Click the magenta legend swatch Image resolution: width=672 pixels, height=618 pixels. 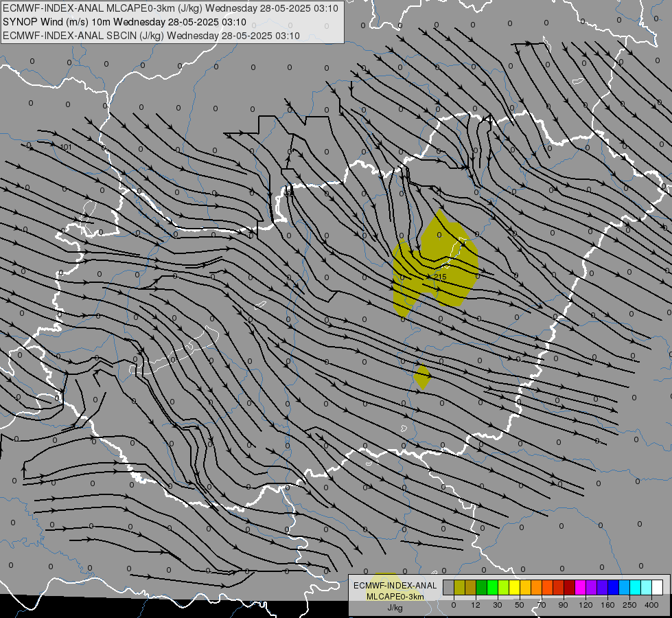[581, 587]
